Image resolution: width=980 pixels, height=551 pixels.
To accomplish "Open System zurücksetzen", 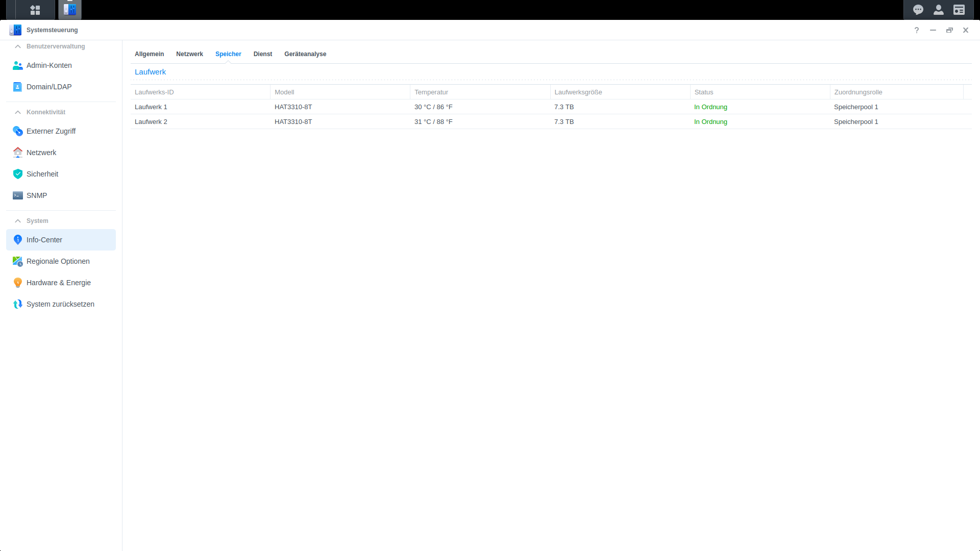I will click(x=60, y=304).
